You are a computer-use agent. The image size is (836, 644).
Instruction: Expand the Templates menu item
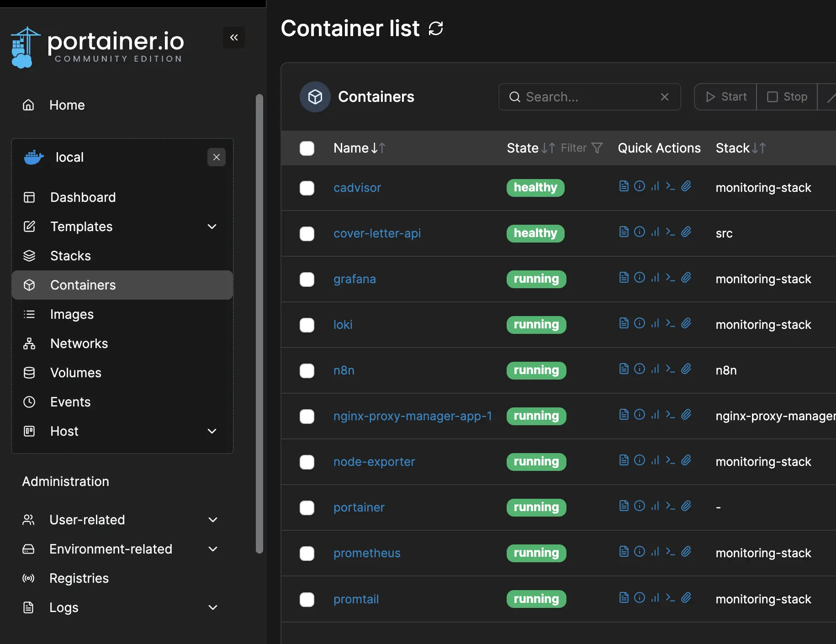[212, 227]
